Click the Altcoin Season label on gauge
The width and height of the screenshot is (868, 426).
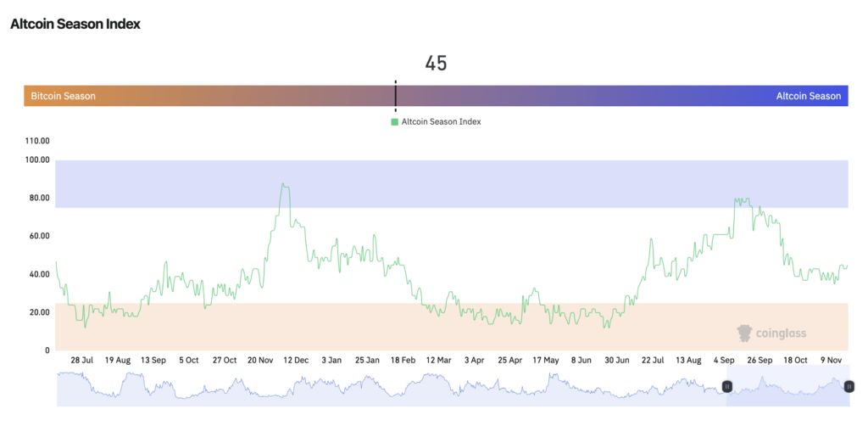pyautogui.click(x=809, y=96)
